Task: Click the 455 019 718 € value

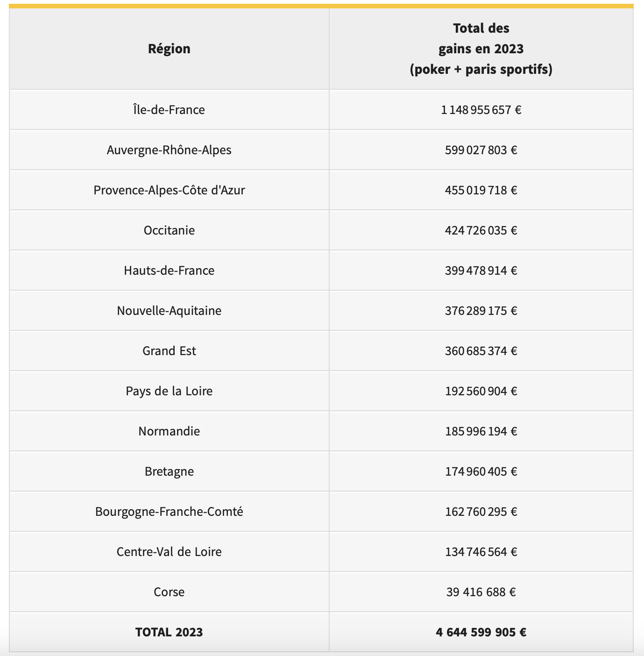Action: (x=481, y=190)
